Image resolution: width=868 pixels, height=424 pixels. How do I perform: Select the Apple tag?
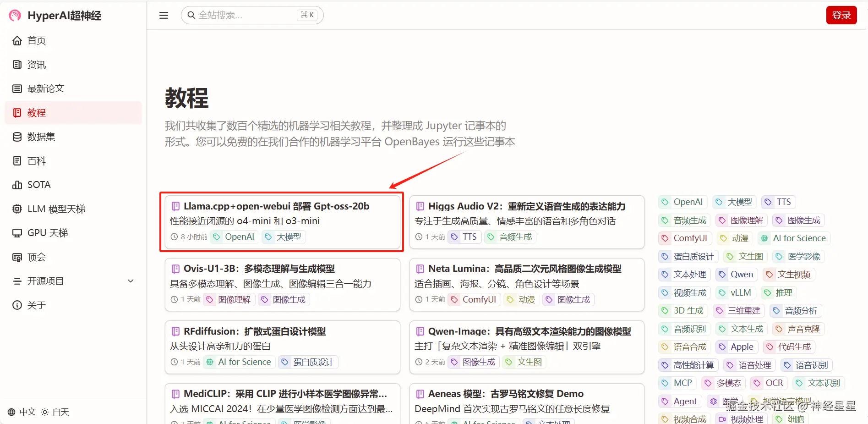(737, 347)
